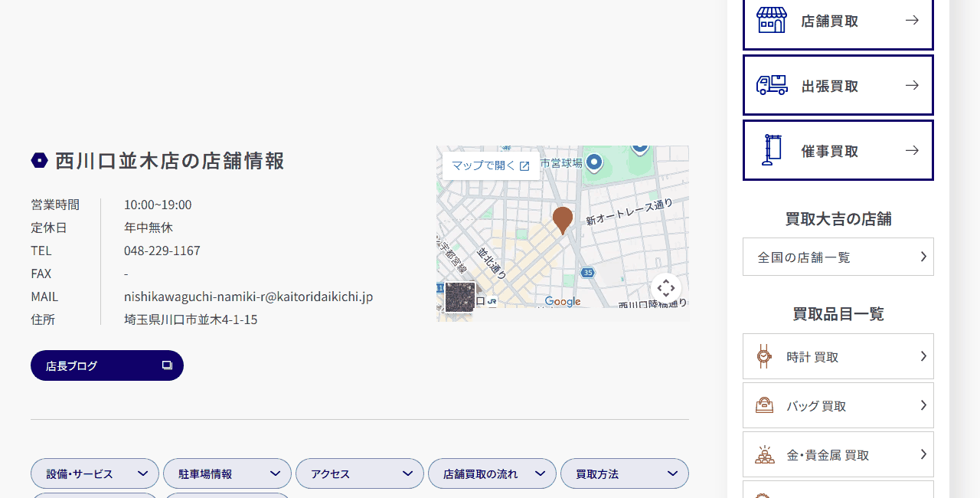Open 全国の店舗一覧 link

838,257
